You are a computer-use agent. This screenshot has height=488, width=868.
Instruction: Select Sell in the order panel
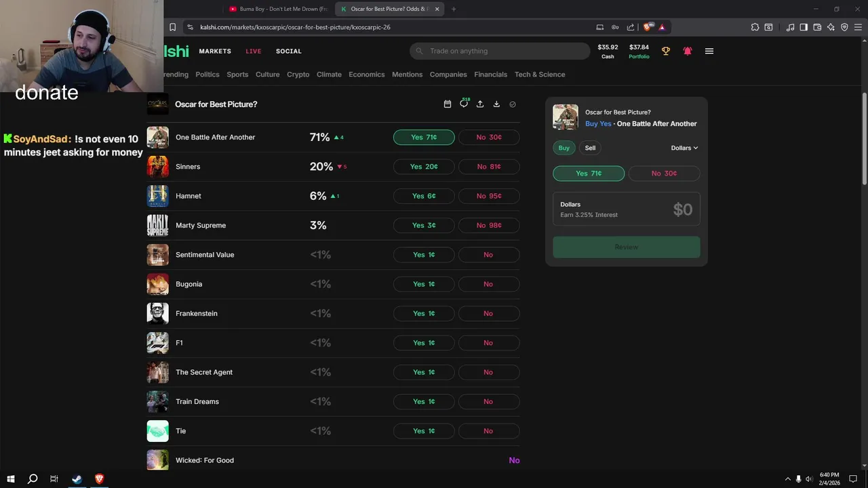point(590,148)
